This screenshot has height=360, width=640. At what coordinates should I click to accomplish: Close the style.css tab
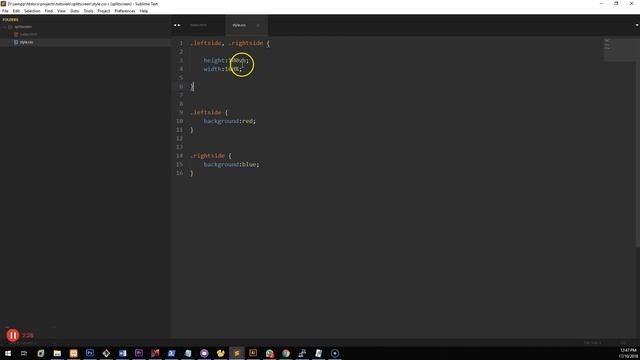point(258,25)
